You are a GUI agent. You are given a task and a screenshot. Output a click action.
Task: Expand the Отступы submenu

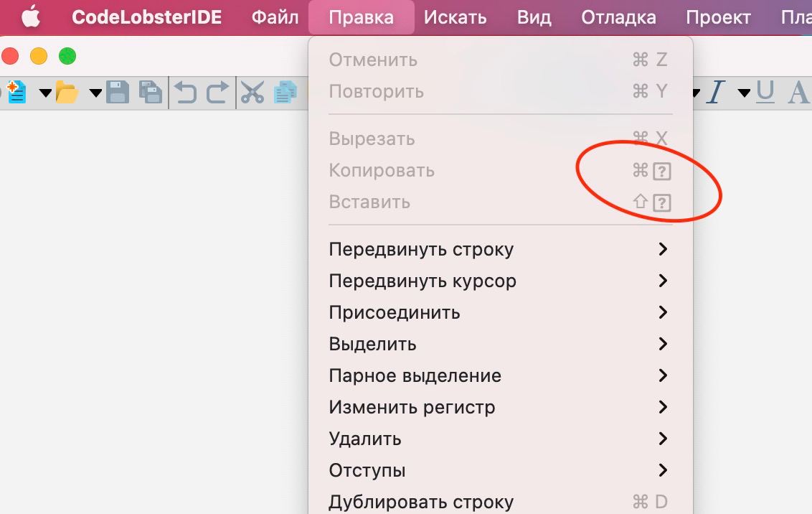point(500,470)
